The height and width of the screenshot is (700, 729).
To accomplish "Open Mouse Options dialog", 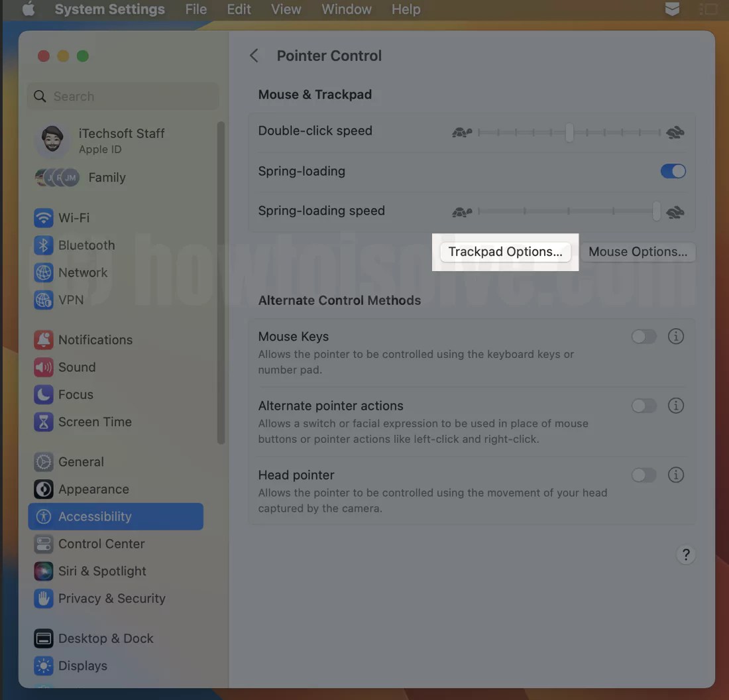I will click(x=638, y=252).
